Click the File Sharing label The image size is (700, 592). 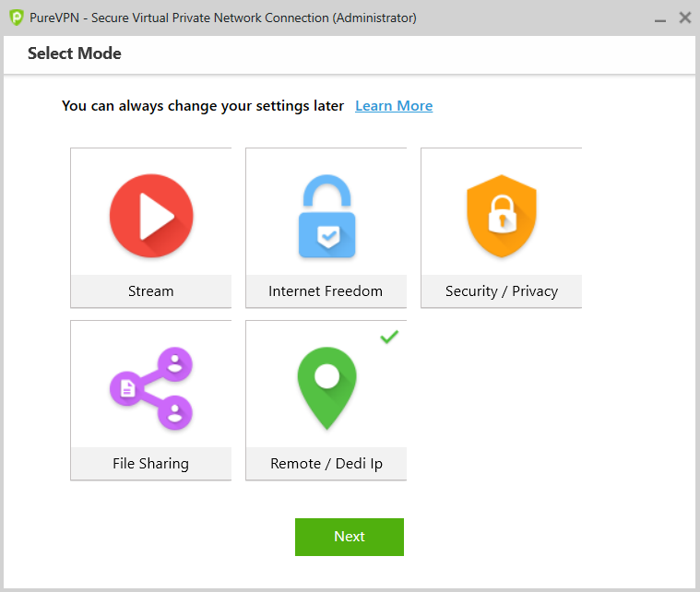coord(151,464)
